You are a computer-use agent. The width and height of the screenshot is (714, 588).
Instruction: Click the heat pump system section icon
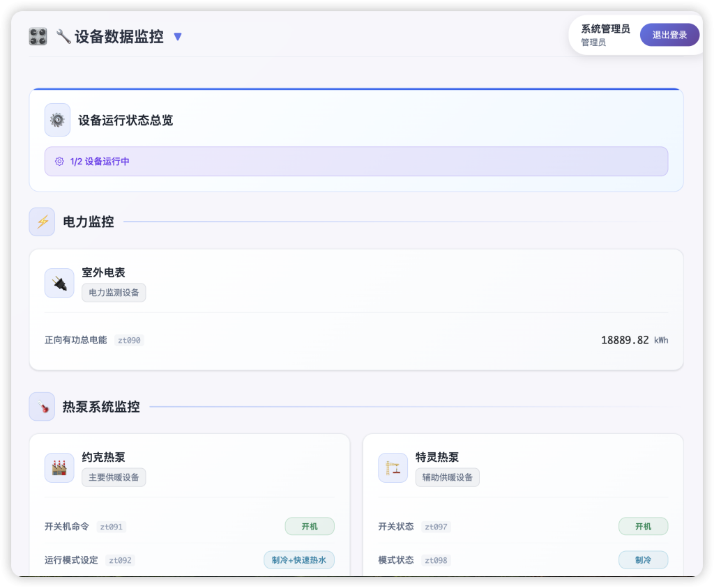point(42,407)
